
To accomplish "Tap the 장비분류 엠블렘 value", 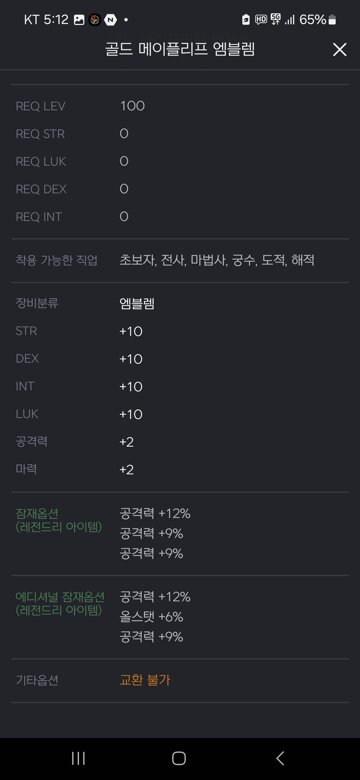I will point(137,303).
